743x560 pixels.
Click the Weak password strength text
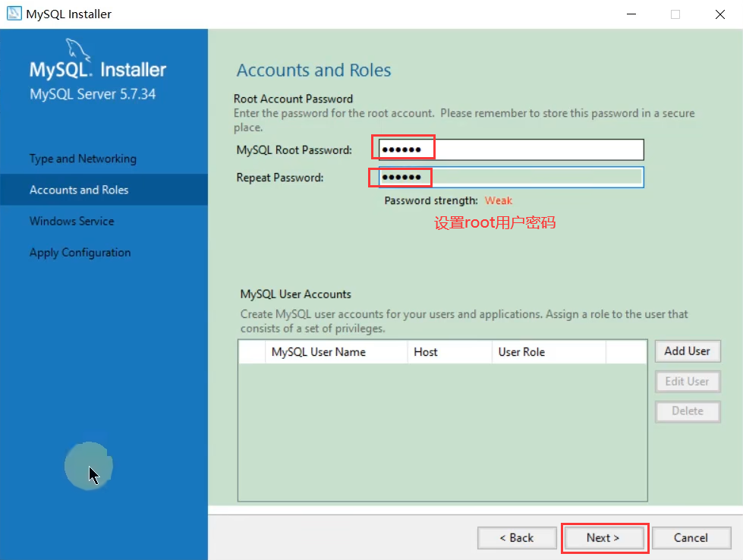(499, 200)
